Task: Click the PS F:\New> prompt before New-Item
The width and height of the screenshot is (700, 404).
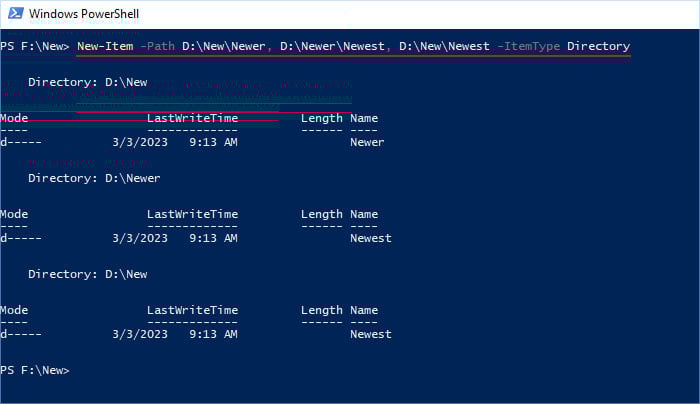Action: coord(35,46)
